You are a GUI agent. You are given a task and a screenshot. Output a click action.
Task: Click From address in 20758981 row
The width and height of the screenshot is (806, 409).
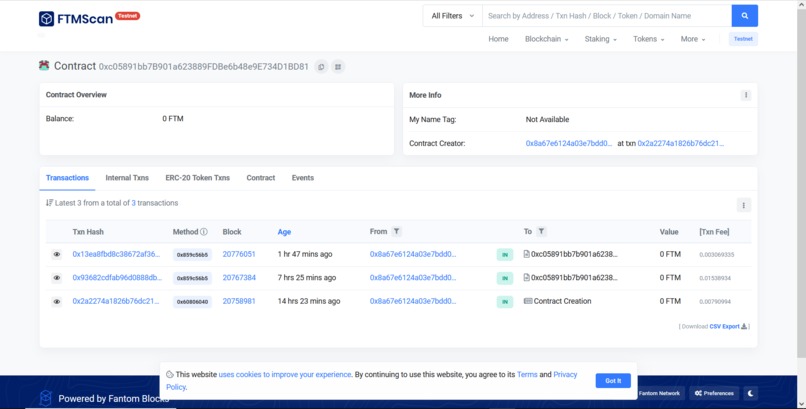(x=413, y=302)
